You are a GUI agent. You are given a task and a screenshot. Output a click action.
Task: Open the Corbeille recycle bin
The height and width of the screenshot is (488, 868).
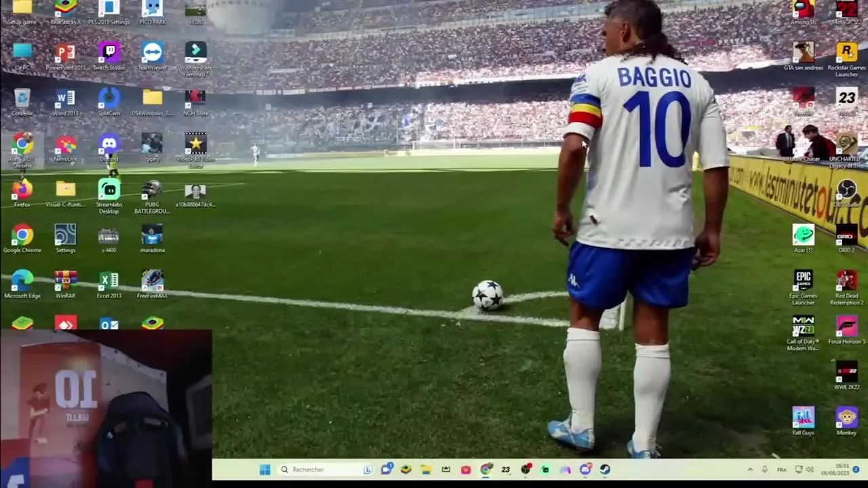[22, 102]
